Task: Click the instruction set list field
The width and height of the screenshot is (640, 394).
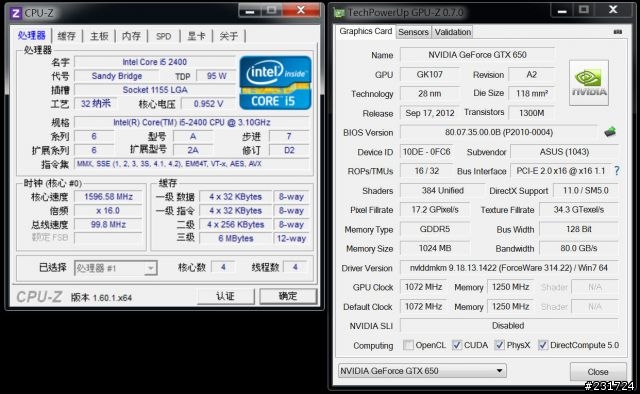Action: (x=192, y=164)
